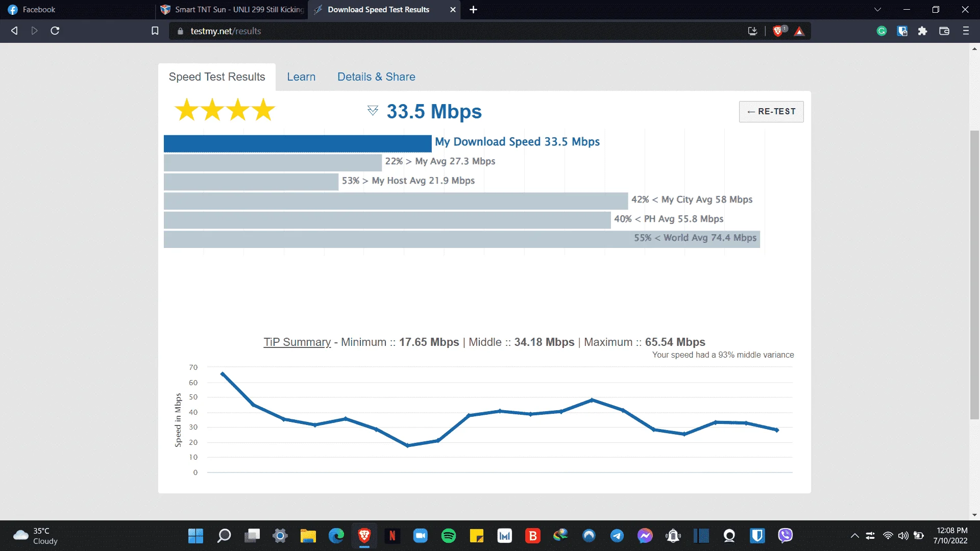Open Task View on the taskbar
Viewport: 980px width, 551px height.
coord(252,536)
